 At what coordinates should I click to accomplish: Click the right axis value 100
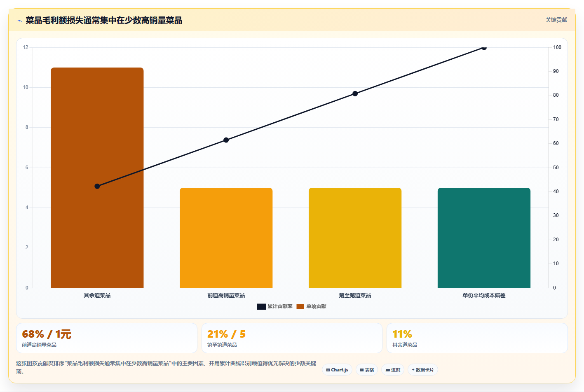point(557,47)
